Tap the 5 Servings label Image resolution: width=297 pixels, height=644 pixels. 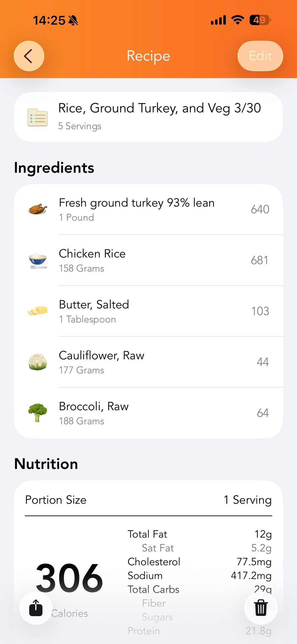[80, 126]
